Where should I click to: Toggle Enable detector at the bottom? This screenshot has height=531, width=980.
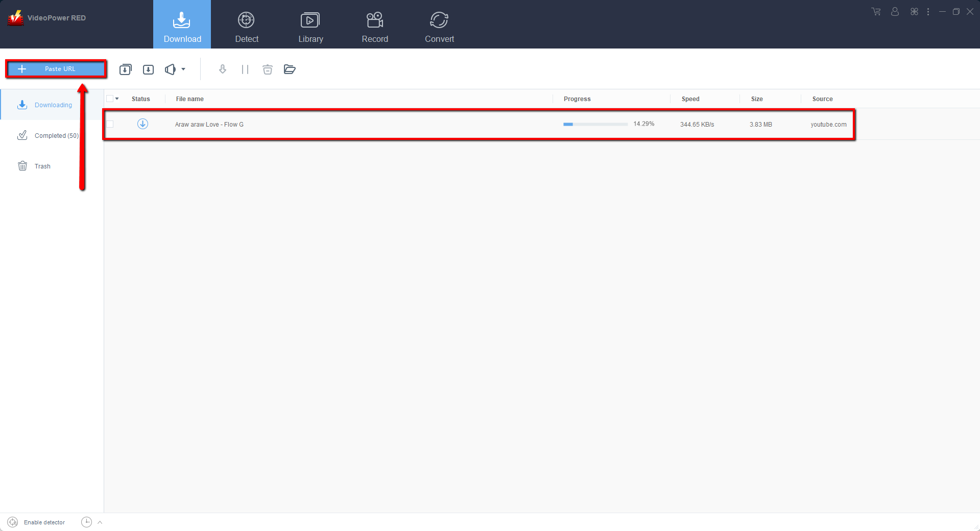coord(36,522)
